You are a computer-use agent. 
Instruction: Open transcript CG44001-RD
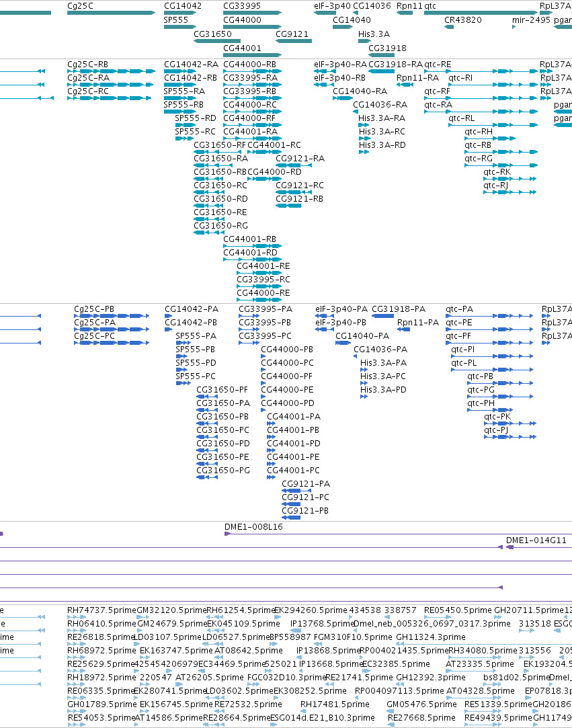coord(250,253)
